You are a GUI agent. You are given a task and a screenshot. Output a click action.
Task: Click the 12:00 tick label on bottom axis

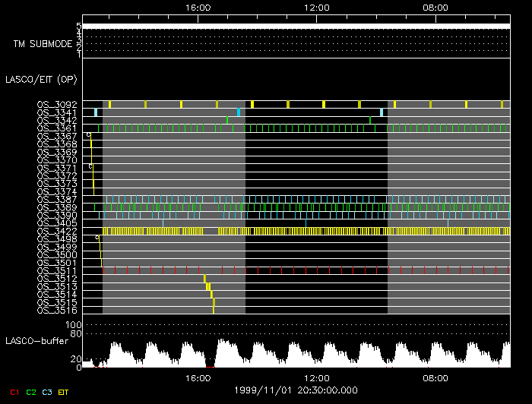[316, 377]
